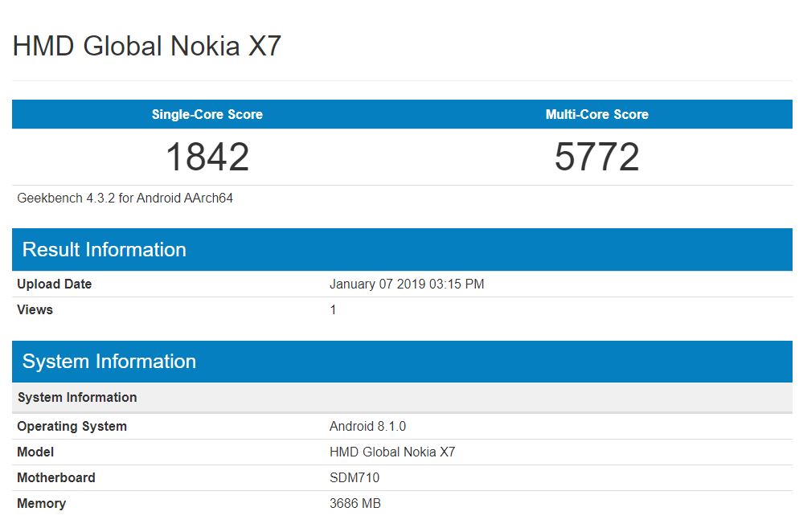Click the "3686 MB" memory value
Viewport: 799px width, 532px height.
[355, 503]
